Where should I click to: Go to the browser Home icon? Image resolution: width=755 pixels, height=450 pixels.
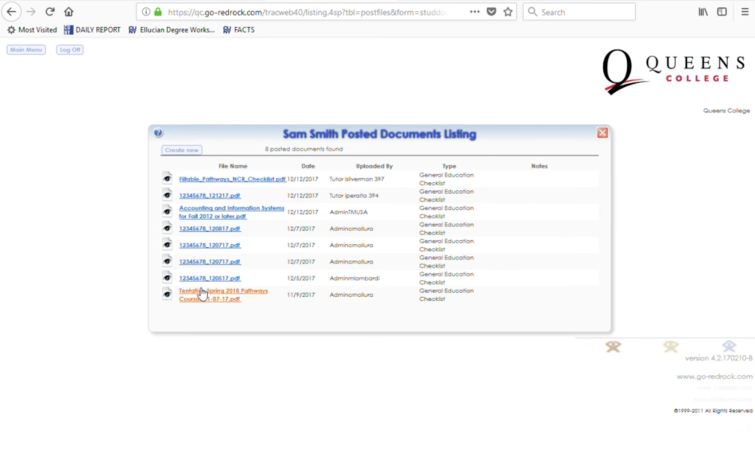(68, 12)
